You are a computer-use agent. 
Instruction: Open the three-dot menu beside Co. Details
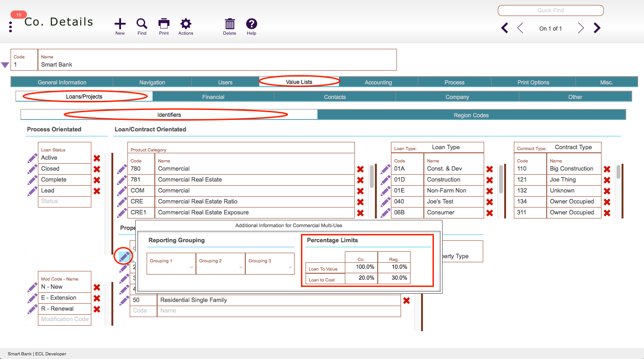pos(11,26)
